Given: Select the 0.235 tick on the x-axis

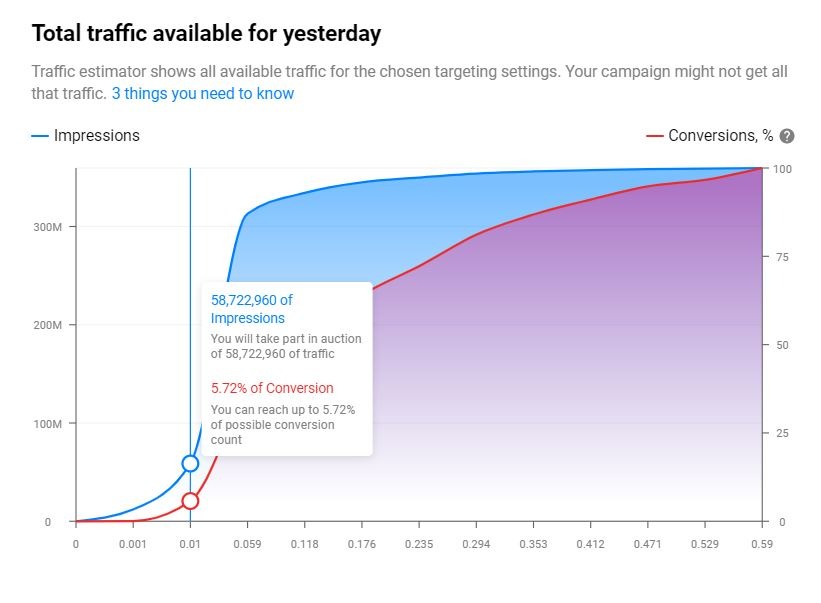Looking at the screenshot, I should 419,545.
